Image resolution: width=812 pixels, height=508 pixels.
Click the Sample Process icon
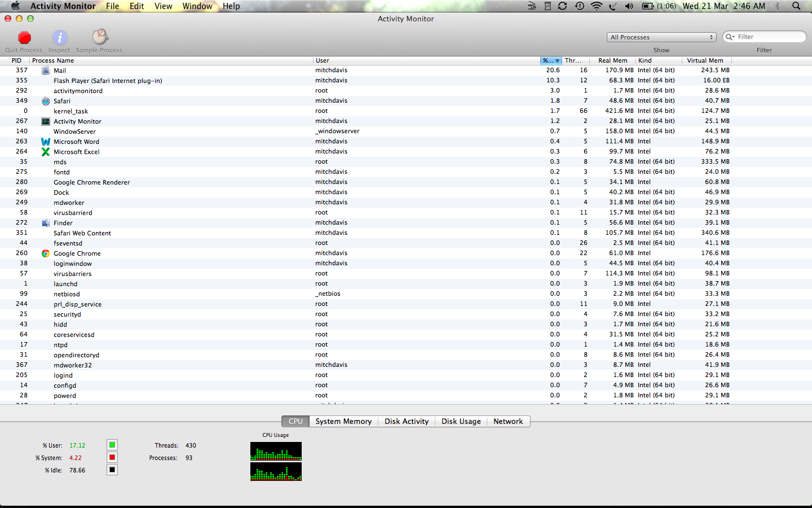point(100,37)
